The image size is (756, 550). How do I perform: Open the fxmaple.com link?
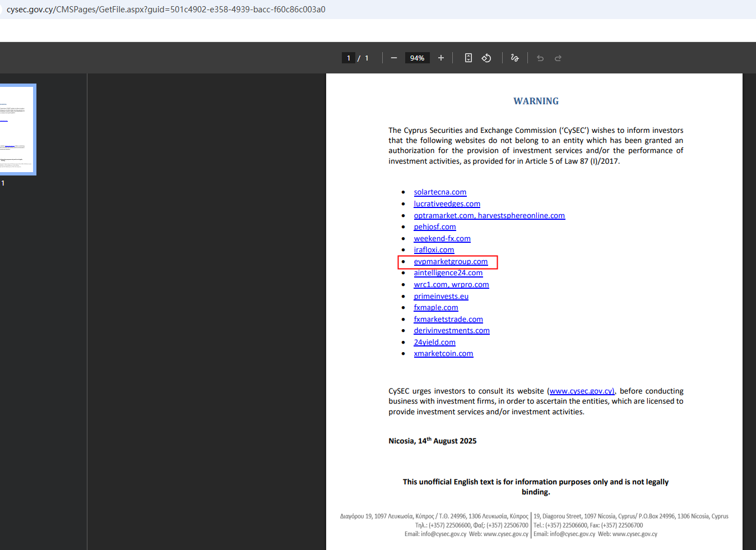[x=436, y=308]
